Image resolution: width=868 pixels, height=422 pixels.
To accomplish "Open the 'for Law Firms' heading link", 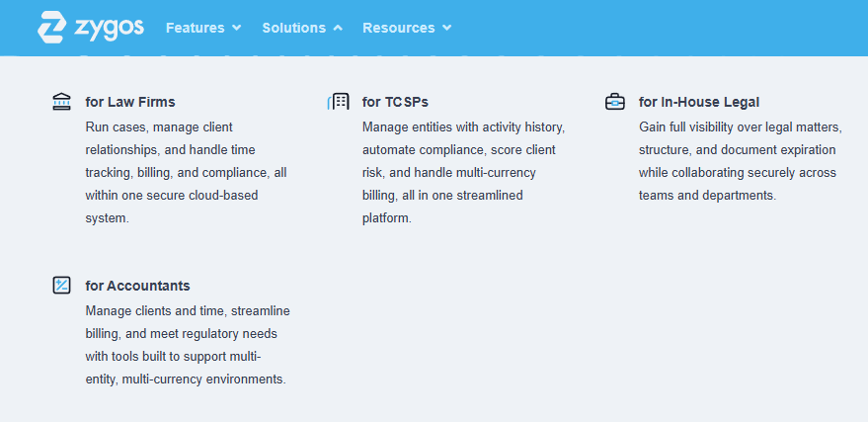I will (x=130, y=102).
